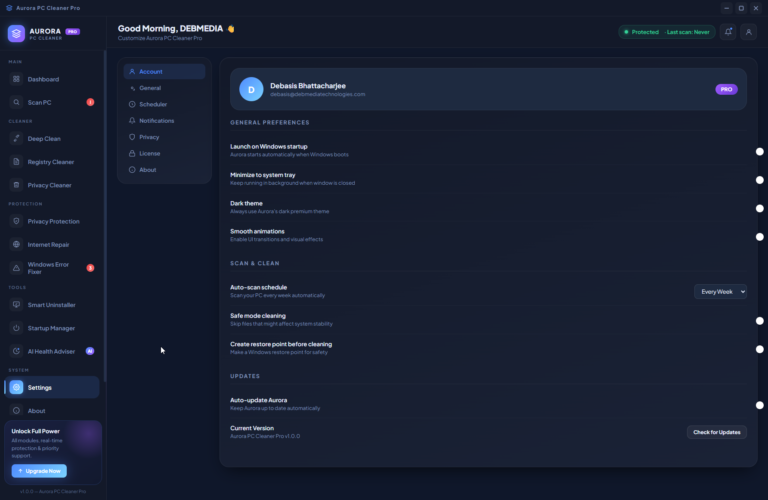Click the 'Unlock Full Power' heading
The width and height of the screenshot is (768, 500).
(x=35, y=431)
